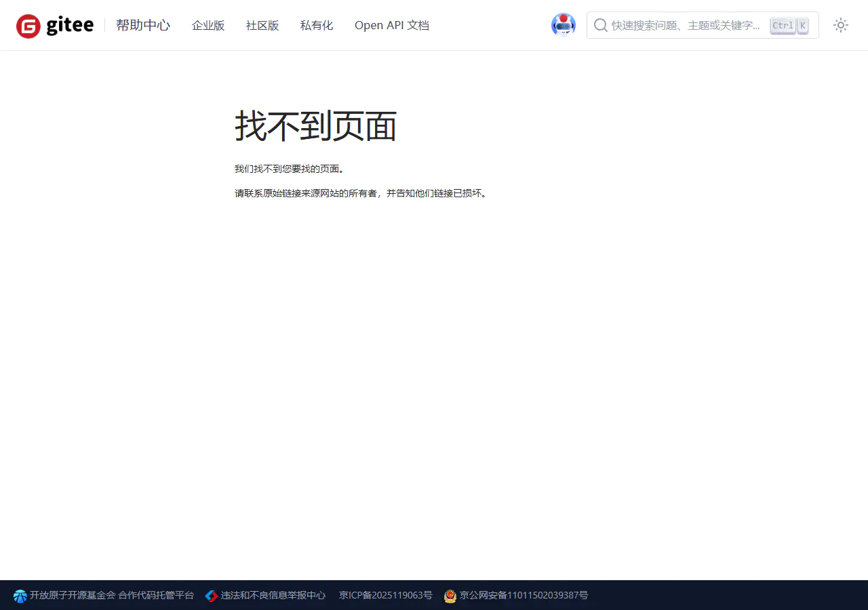
Task: Click the 找不到页面 heading
Action: pos(316,126)
